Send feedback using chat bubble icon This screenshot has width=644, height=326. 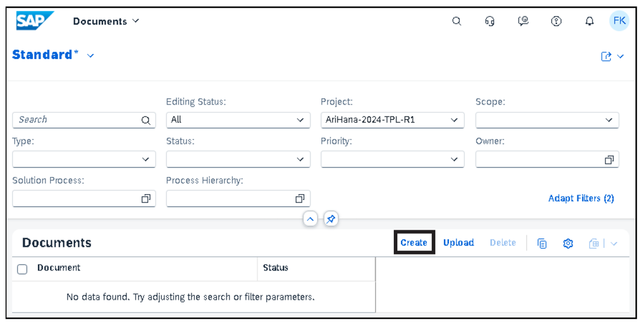click(523, 21)
